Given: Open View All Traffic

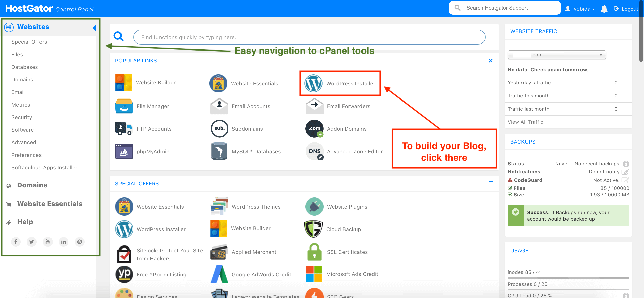Looking at the screenshot, I should (x=525, y=122).
